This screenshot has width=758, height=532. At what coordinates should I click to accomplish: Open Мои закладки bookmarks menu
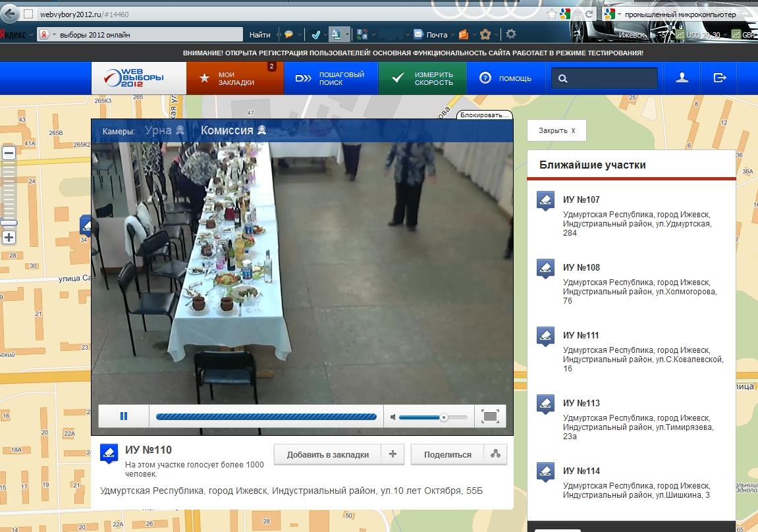(236, 78)
